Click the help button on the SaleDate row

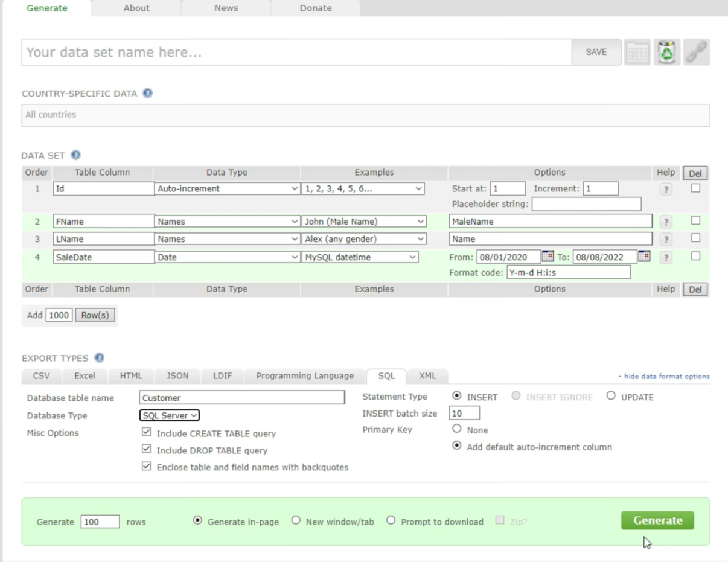pyautogui.click(x=665, y=257)
